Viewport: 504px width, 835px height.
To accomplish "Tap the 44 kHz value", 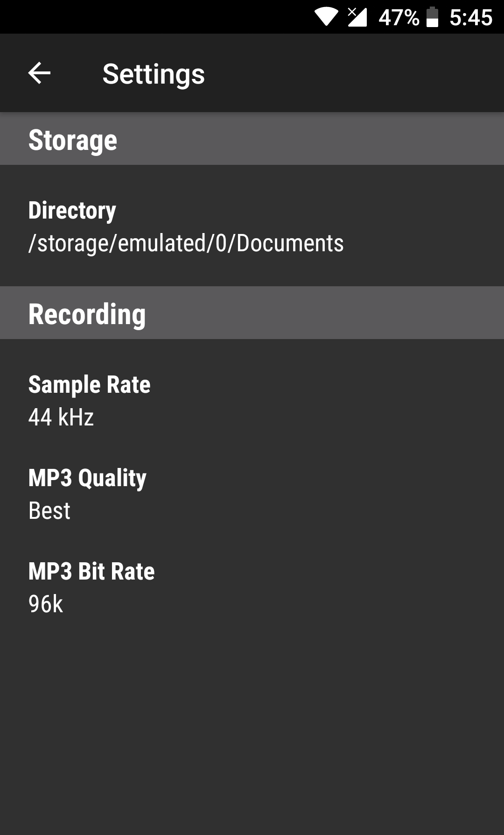I will coord(61,417).
